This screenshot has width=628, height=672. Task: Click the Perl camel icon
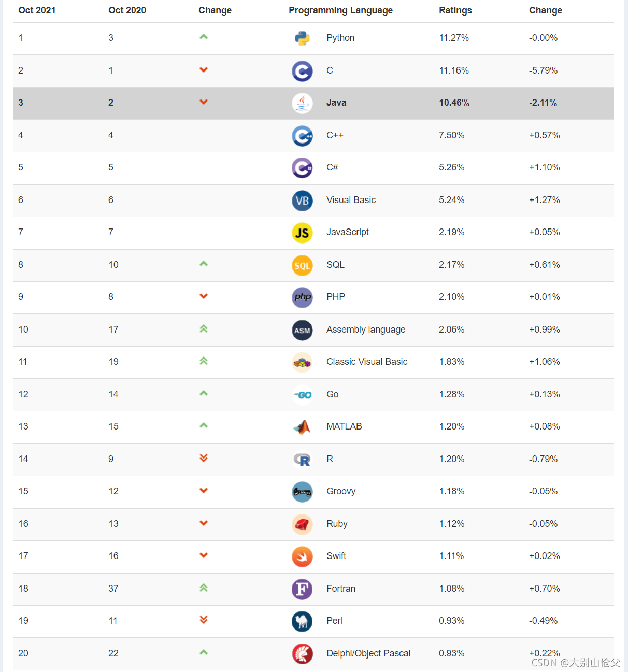(302, 621)
